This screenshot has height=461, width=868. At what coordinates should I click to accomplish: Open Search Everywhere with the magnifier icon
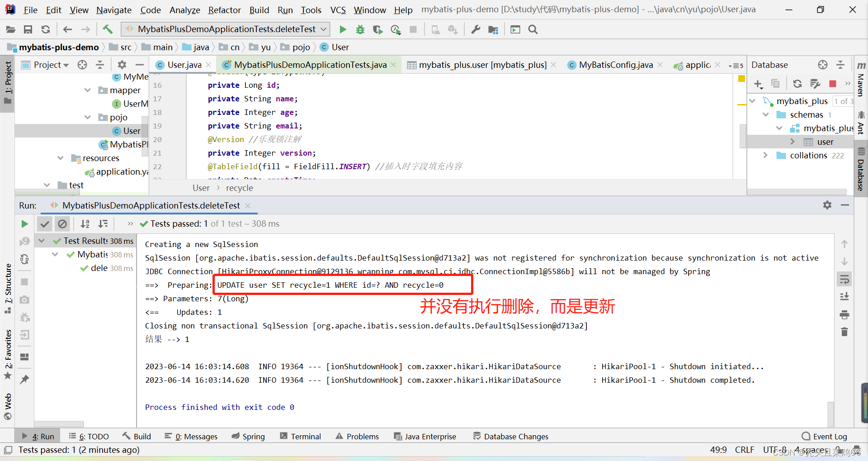pyautogui.click(x=533, y=29)
